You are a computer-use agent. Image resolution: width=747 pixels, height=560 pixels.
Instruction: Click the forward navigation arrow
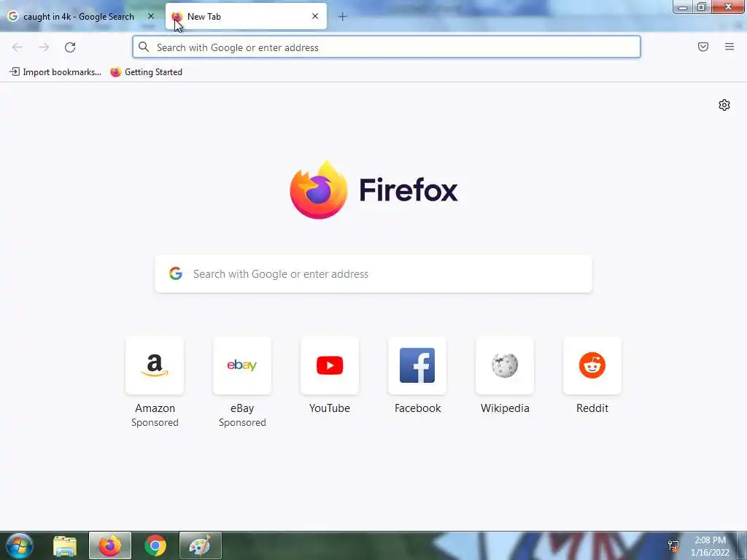(x=44, y=47)
